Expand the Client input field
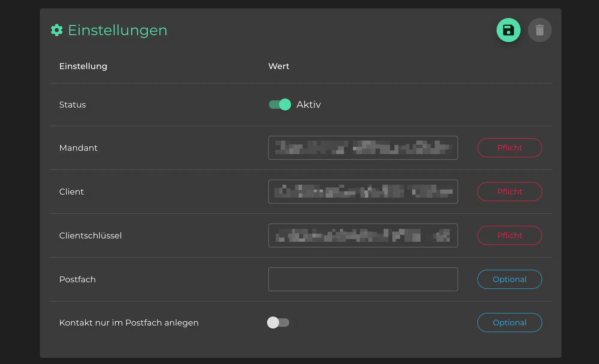 pyautogui.click(x=363, y=191)
